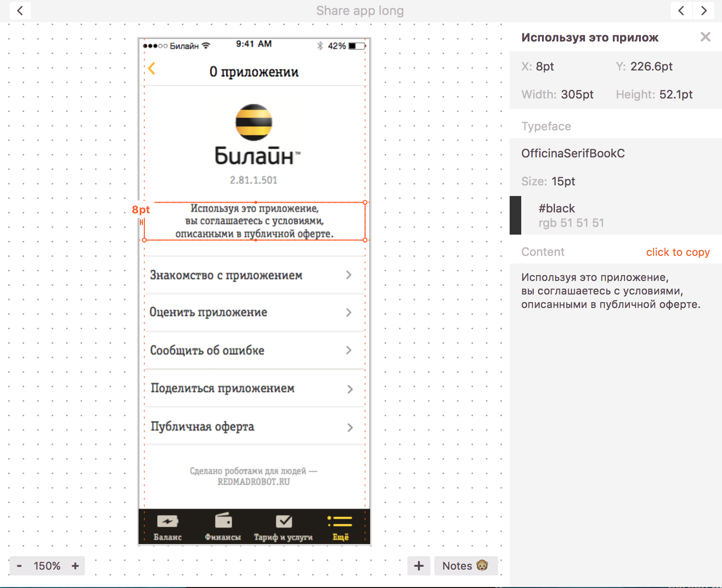Click the Share app long title
The width and height of the screenshot is (722, 588).
point(360,11)
